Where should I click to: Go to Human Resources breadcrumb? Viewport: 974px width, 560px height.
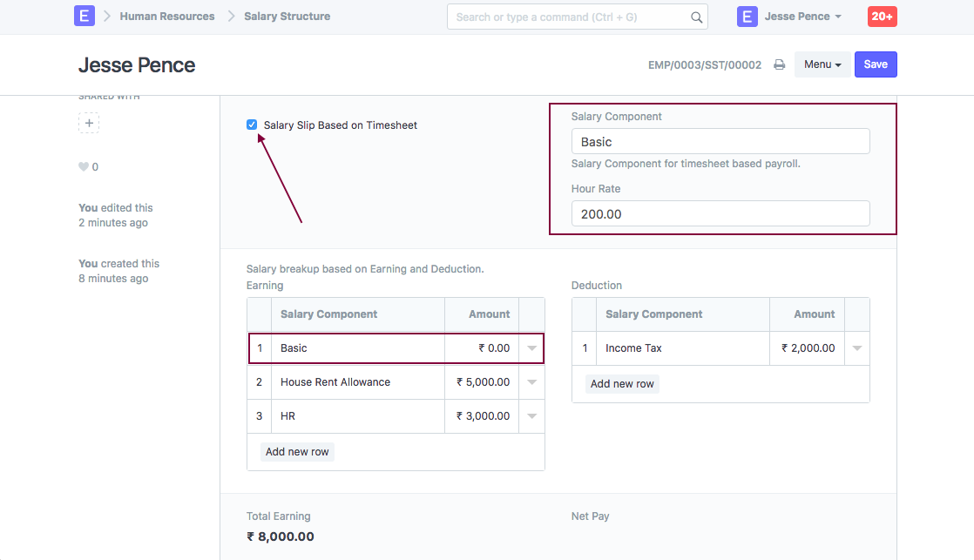tap(167, 17)
